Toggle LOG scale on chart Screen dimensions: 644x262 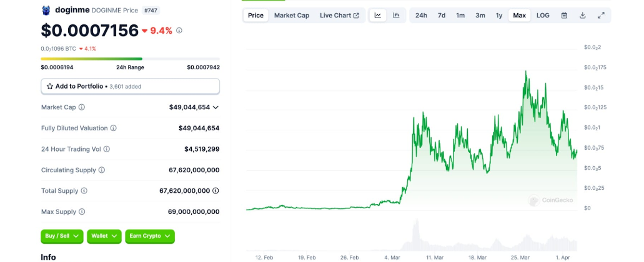[x=543, y=16]
